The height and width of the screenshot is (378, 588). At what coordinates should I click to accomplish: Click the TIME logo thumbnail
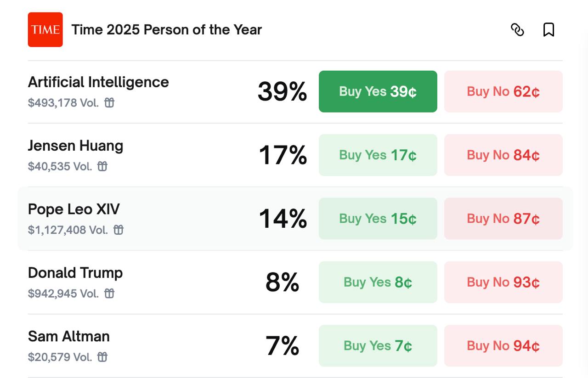point(45,30)
